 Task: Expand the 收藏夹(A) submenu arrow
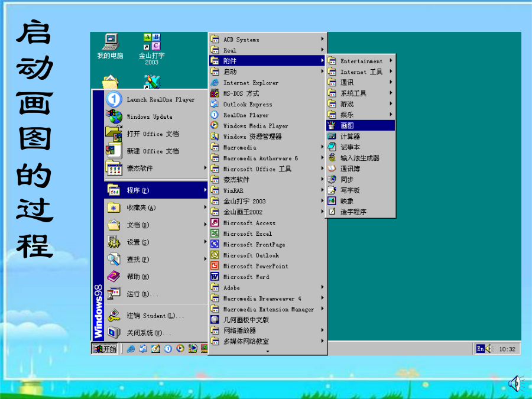(x=205, y=207)
